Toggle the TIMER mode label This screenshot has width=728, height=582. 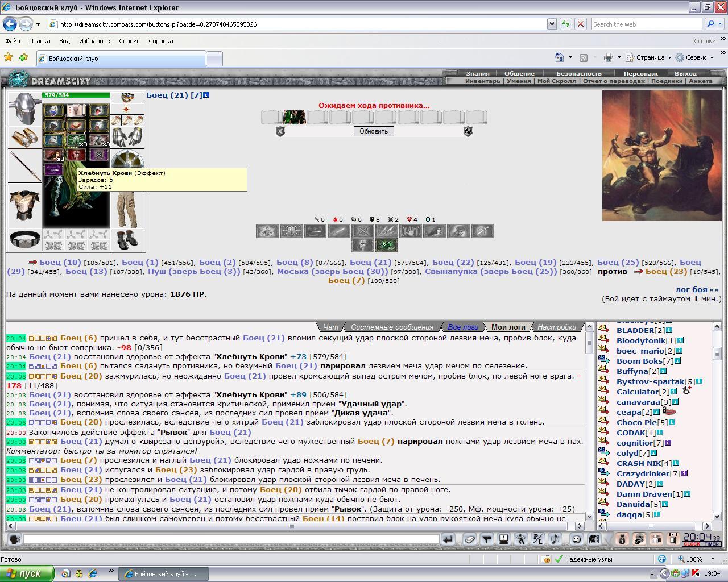pos(712,544)
